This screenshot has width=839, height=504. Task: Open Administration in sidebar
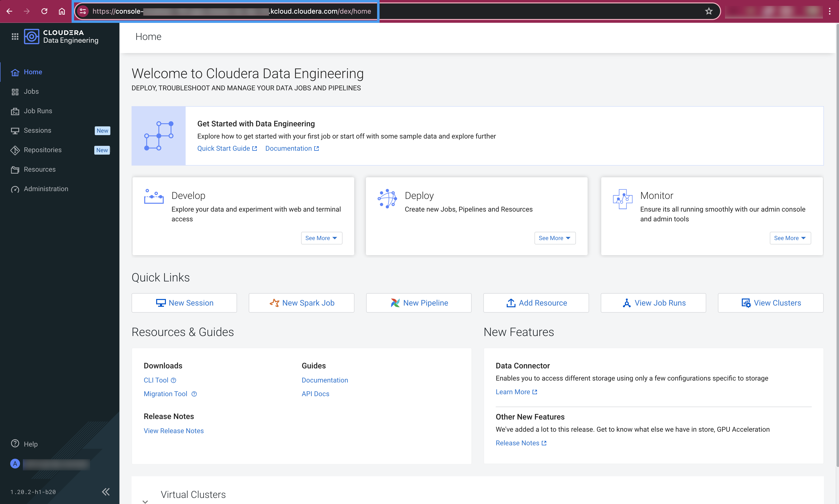[46, 189]
